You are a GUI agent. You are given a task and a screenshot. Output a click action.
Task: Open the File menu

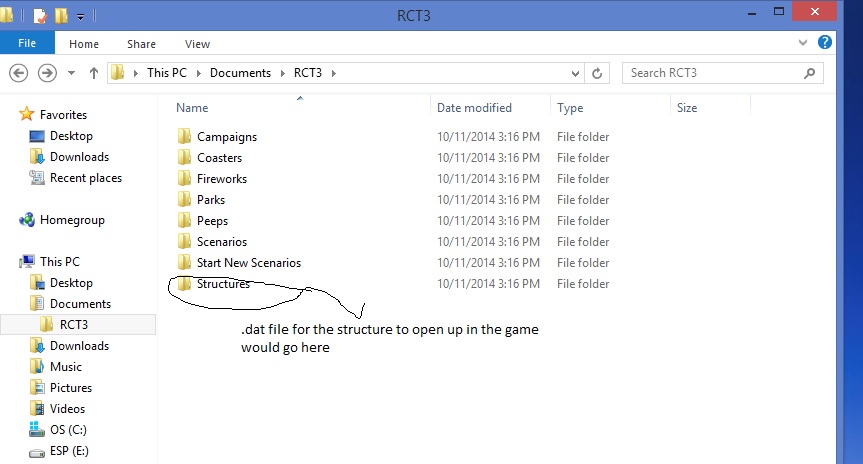[27, 44]
